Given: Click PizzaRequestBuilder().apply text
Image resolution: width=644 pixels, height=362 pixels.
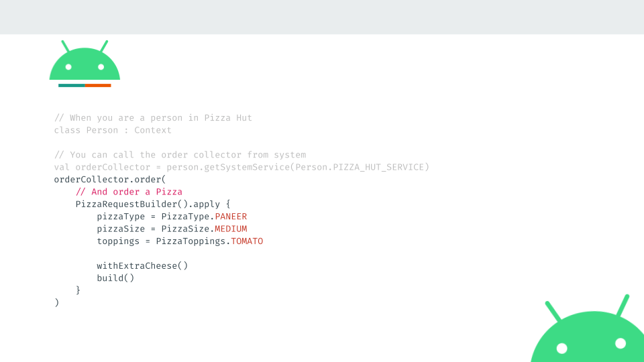Looking at the screenshot, I should click(148, 204).
